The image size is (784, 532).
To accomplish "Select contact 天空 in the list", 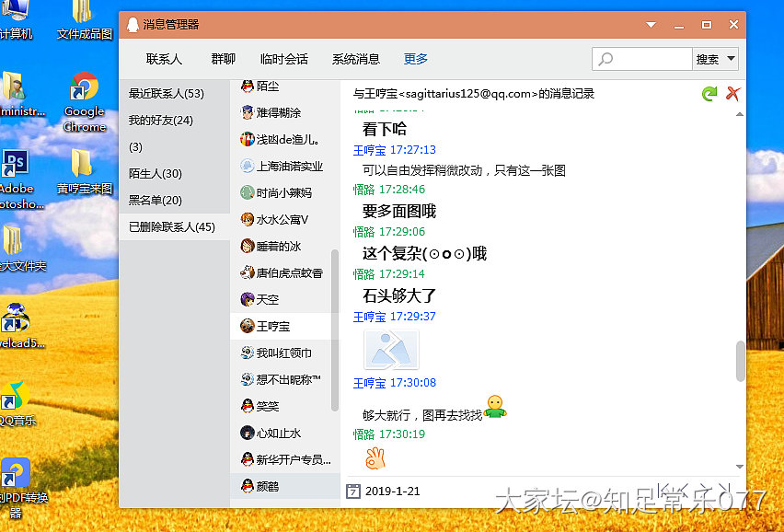I will tap(267, 300).
